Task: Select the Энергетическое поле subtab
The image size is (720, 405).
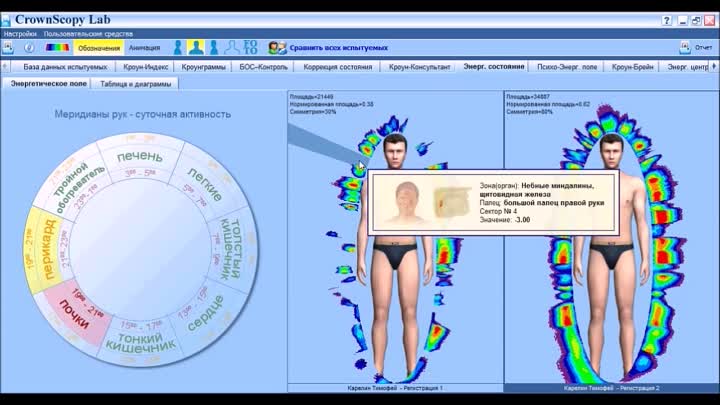Action: coord(49,84)
